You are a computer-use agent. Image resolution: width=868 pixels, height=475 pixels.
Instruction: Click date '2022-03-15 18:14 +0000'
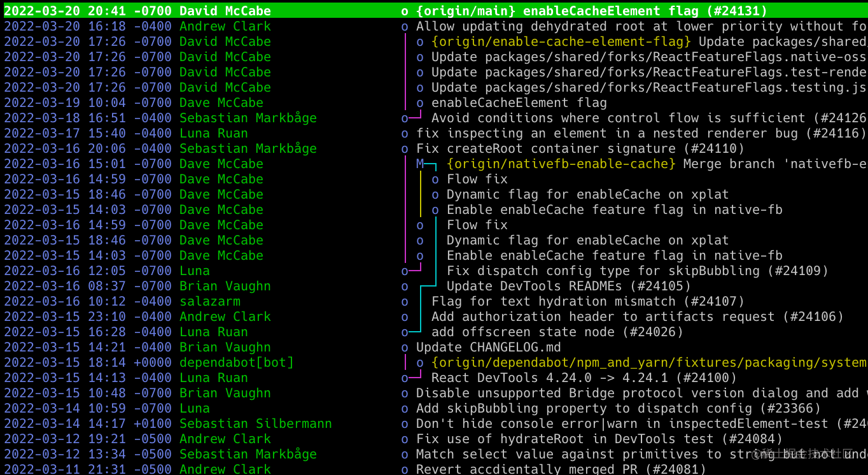tap(88, 362)
